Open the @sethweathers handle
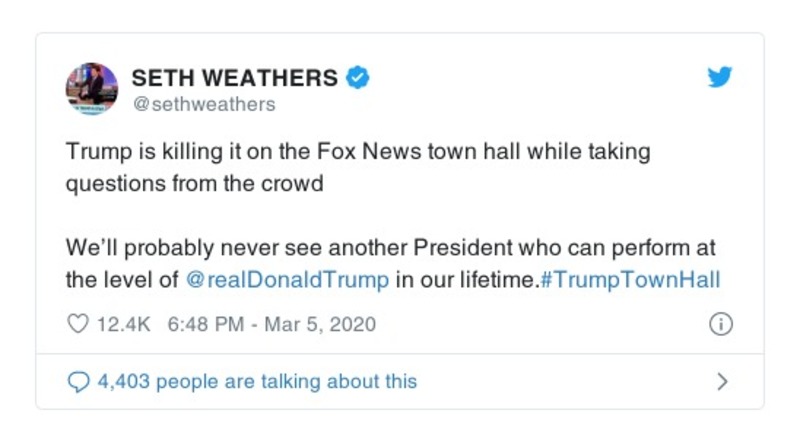The image size is (800, 445). click(x=203, y=104)
